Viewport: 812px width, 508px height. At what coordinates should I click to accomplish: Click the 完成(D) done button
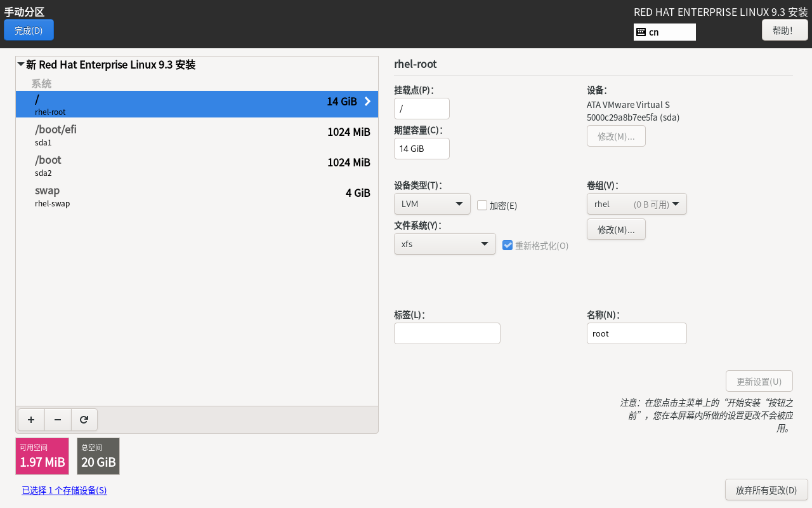(x=29, y=30)
